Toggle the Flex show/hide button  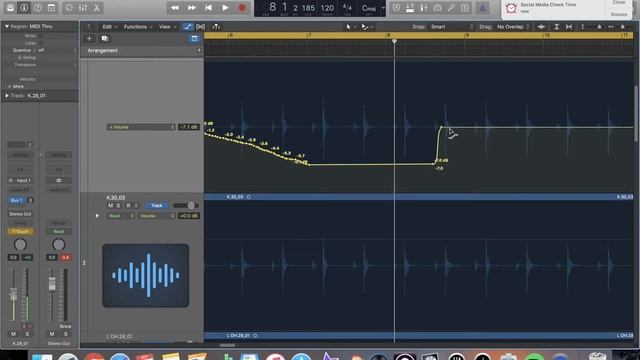(x=200, y=27)
